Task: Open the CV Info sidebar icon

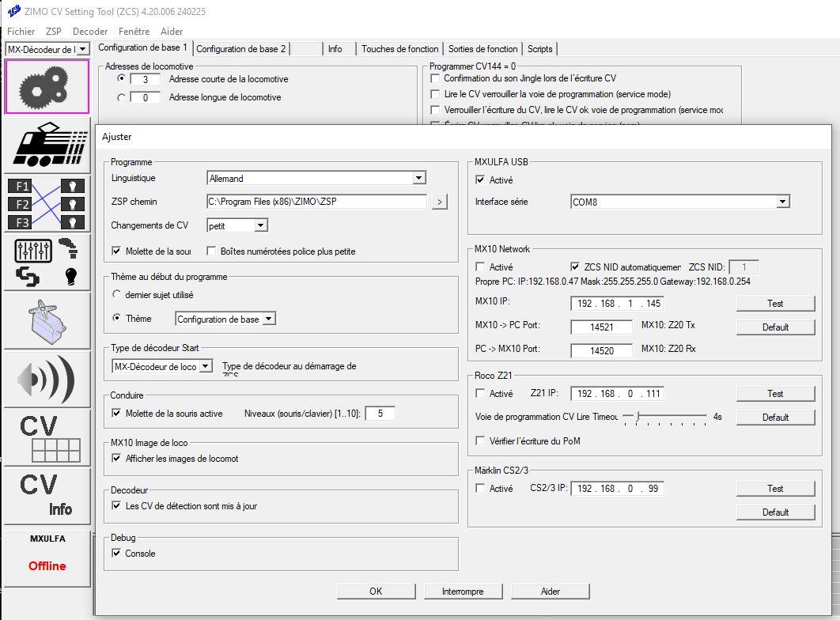Action: pyautogui.click(x=47, y=496)
